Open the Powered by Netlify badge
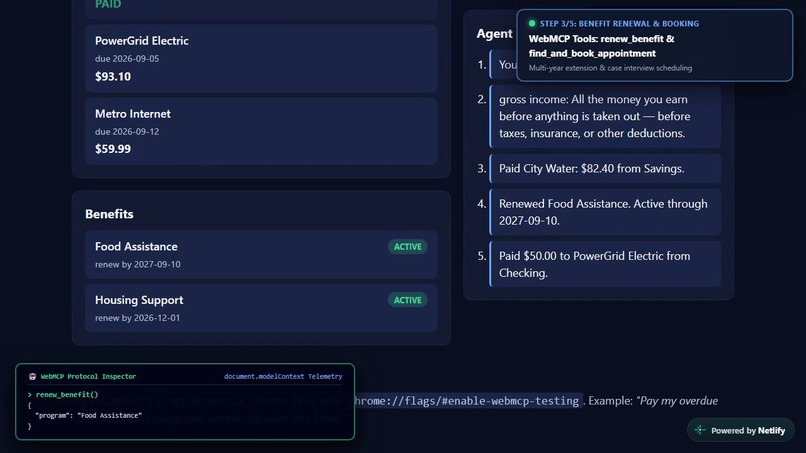Image resolution: width=806 pixels, height=453 pixels. (x=741, y=430)
